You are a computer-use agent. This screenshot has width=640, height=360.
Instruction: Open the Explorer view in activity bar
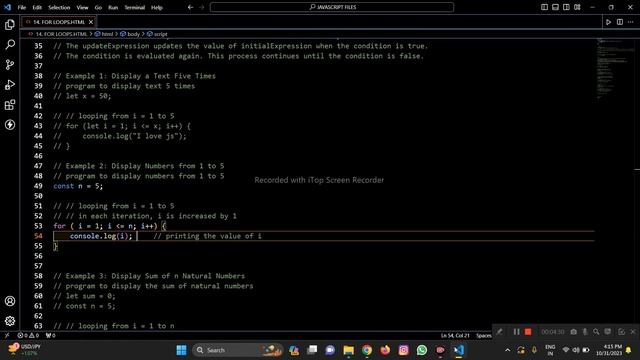(10, 24)
